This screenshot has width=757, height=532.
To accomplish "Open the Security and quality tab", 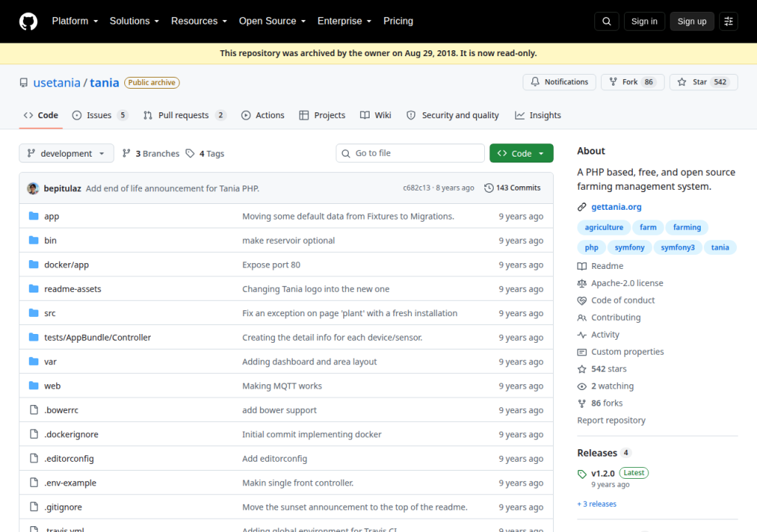I will click(x=452, y=115).
